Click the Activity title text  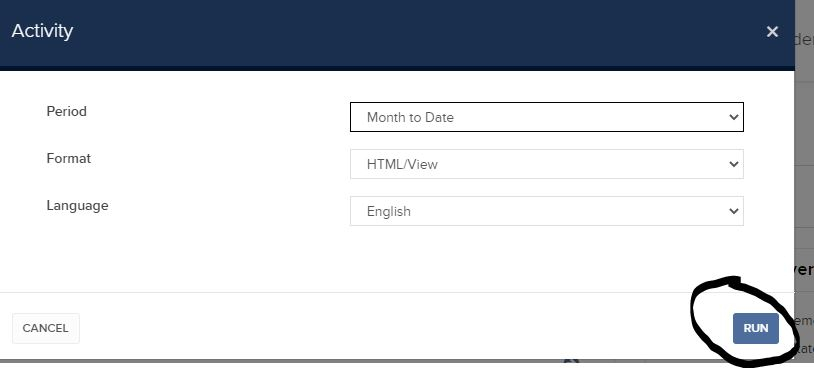(42, 31)
